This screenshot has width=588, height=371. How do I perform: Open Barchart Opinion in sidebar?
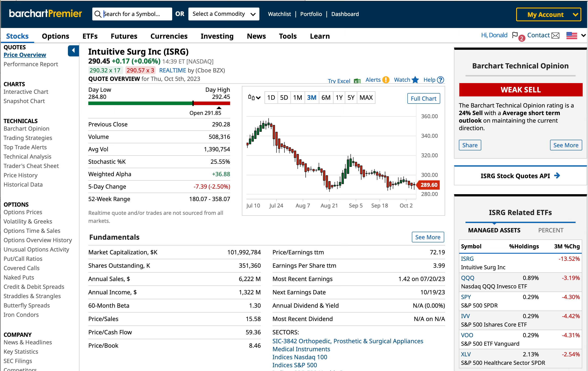pos(26,129)
